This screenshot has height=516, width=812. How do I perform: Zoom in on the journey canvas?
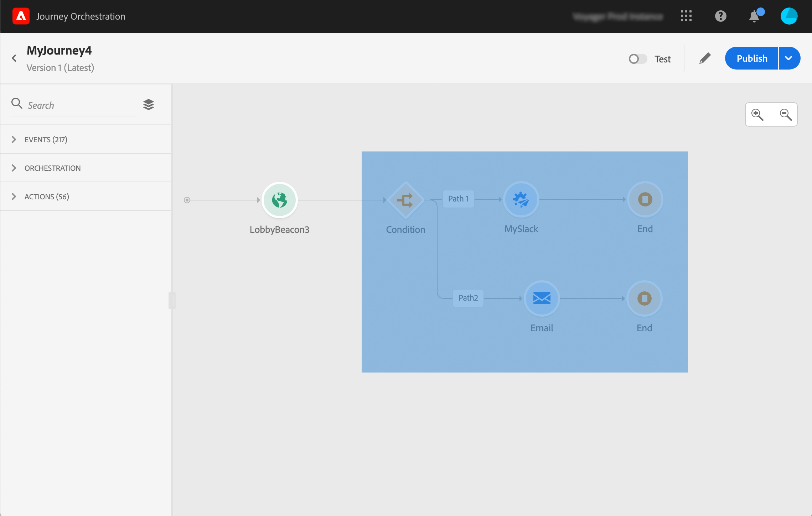coord(757,114)
